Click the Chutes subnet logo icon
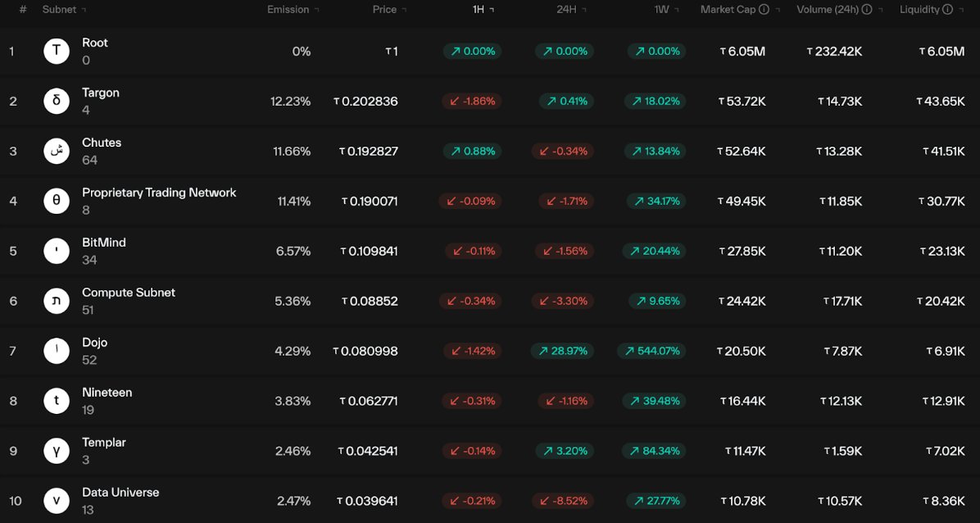Image resolution: width=980 pixels, height=523 pixels. point(57,152)
